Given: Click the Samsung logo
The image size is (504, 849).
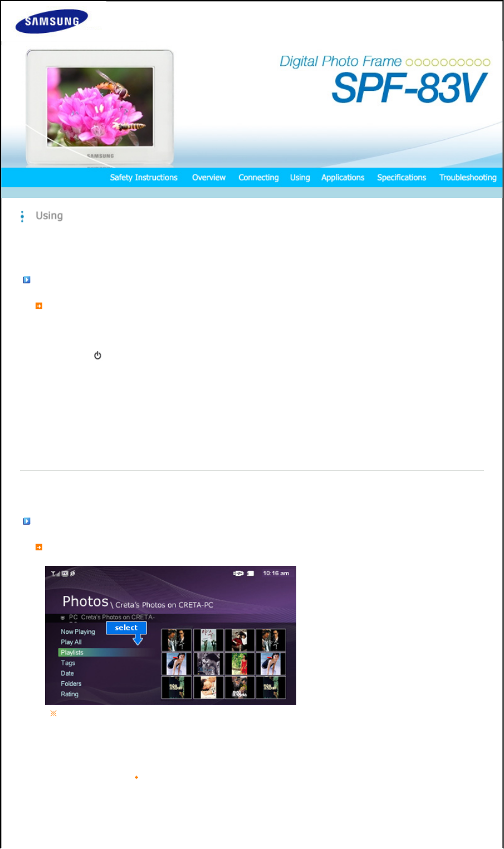Looking at the screenshot, I should click(52, 22).
